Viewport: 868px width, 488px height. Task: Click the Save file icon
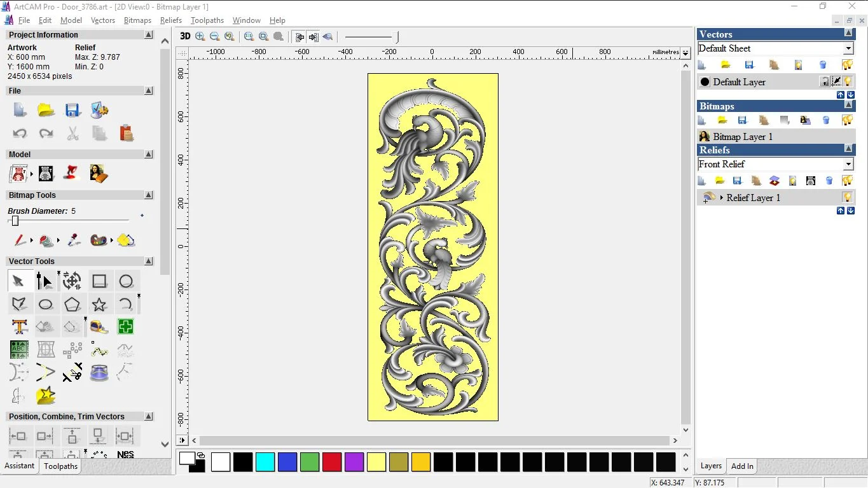tap(72, 110)
